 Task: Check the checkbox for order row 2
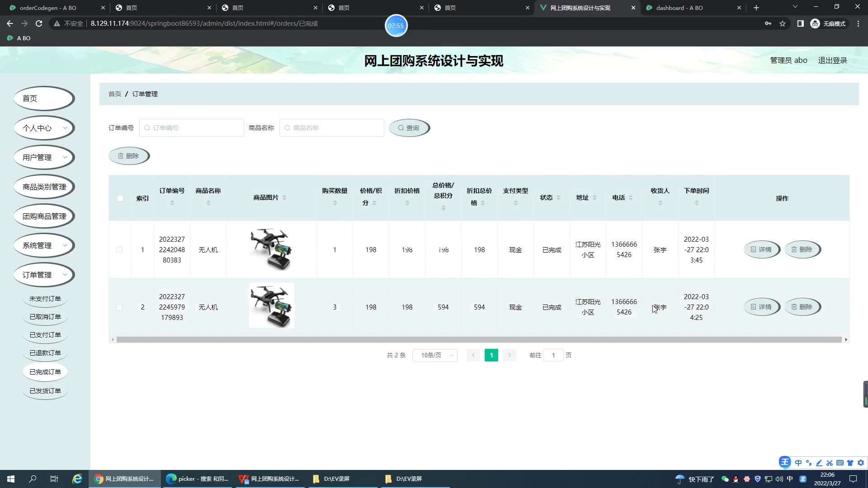119,307
